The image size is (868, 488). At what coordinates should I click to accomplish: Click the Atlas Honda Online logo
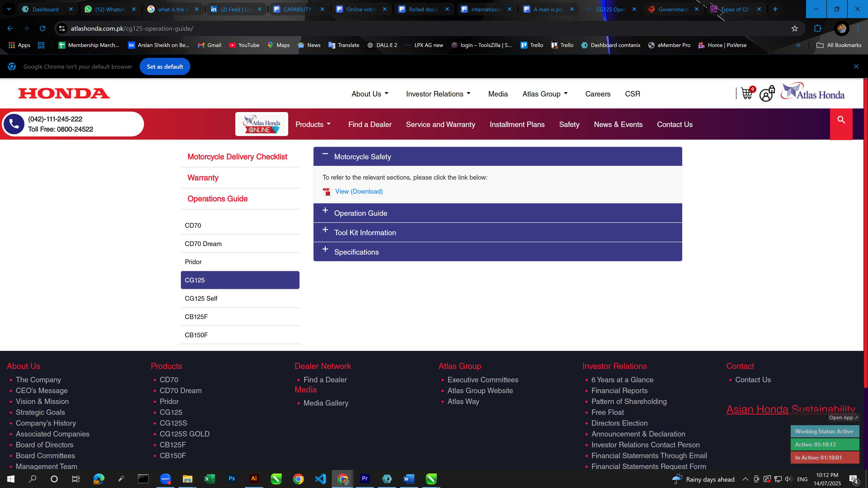pyautogui.click(x=262, y=124)
